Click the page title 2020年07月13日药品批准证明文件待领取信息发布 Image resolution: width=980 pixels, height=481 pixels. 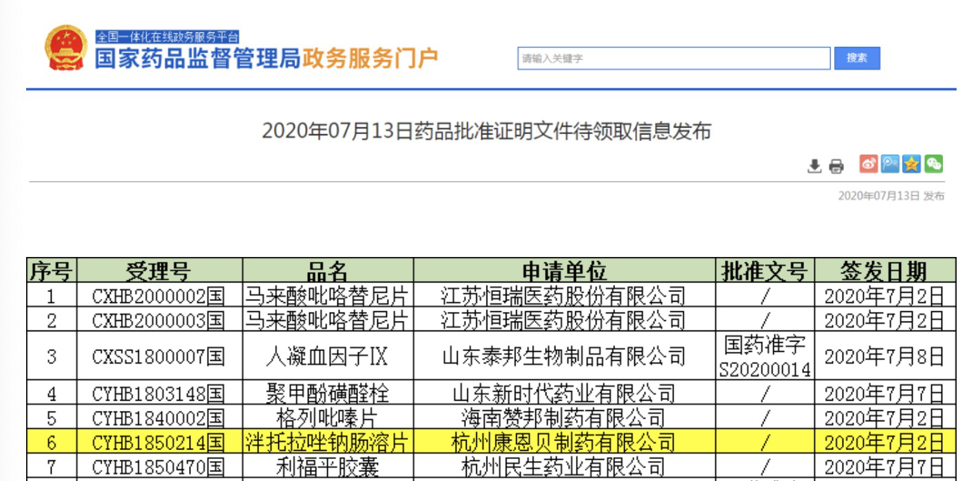[487, 131]
